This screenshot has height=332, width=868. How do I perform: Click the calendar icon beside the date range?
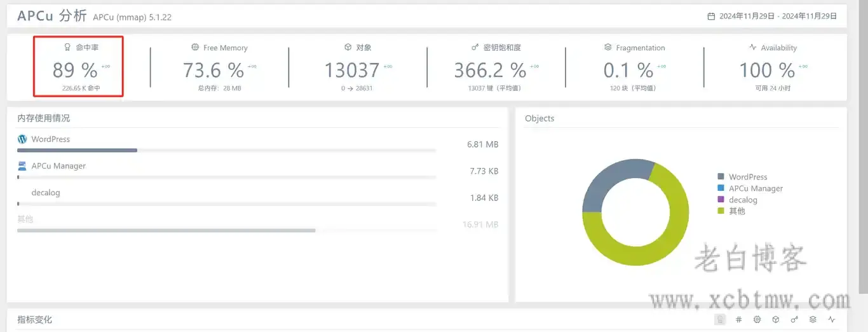click(711, 17)
